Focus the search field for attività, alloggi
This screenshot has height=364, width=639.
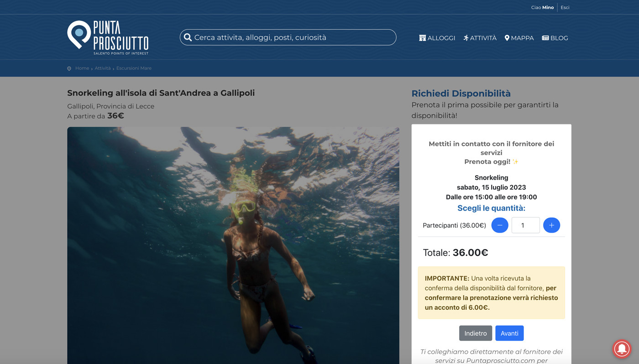pyautogui.click(x=292, y=37)
